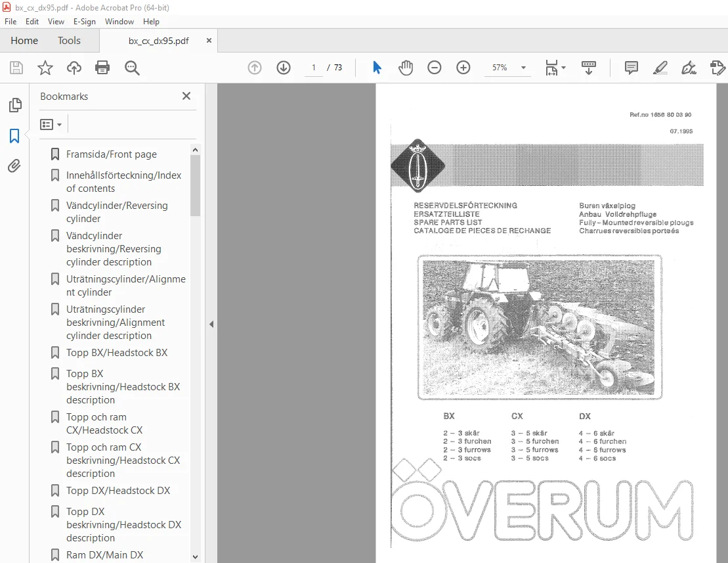The image size is (728, 563).
Task: Click the tractor photo on the page
Action: (x=540, y=327)
